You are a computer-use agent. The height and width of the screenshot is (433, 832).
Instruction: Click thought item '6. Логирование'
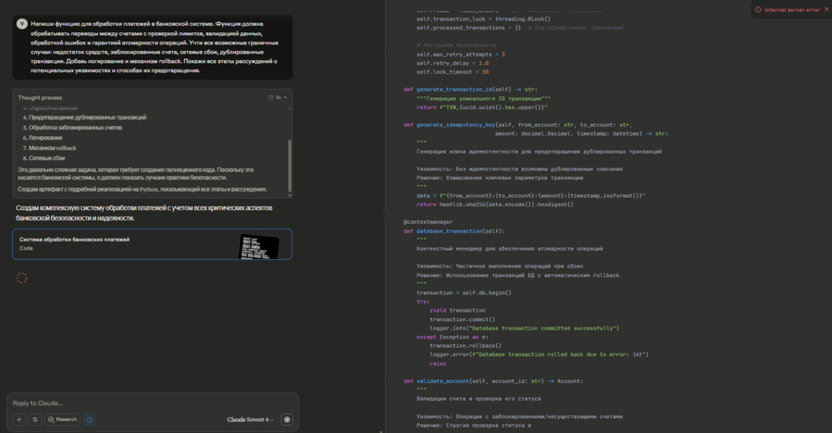tap(42, 138)
